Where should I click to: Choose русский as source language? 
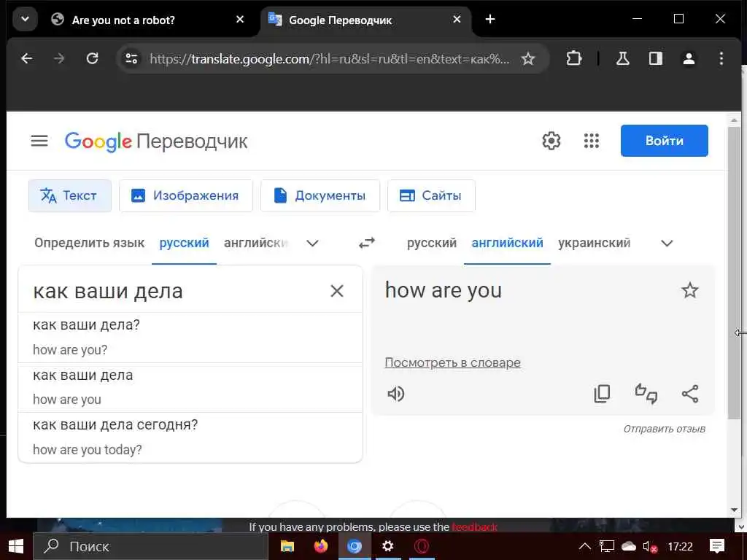point(184,243)
